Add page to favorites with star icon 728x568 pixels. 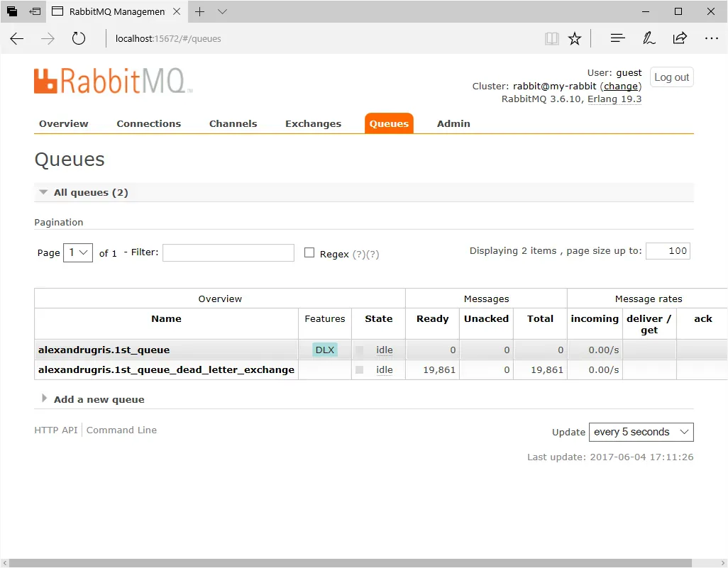[x=575, y=38]
